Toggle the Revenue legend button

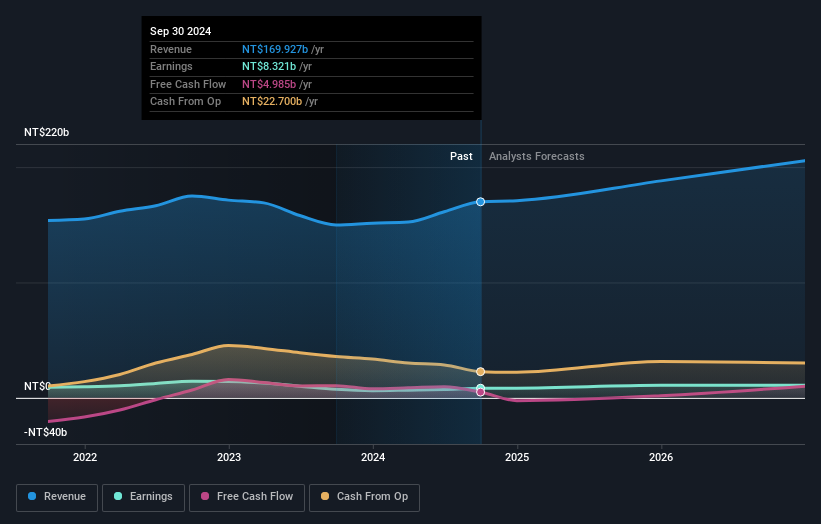point(57,497)
